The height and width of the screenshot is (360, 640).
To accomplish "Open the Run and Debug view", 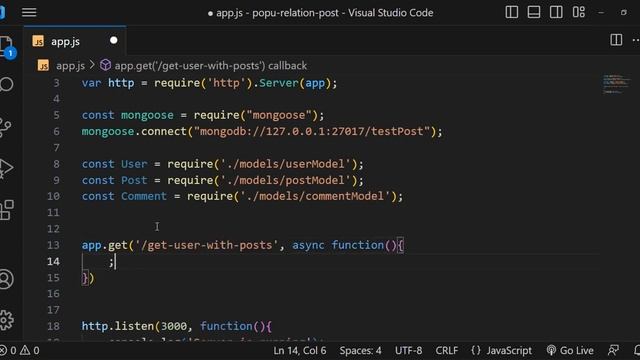I will pyautogui.click(x=6, y=168).
